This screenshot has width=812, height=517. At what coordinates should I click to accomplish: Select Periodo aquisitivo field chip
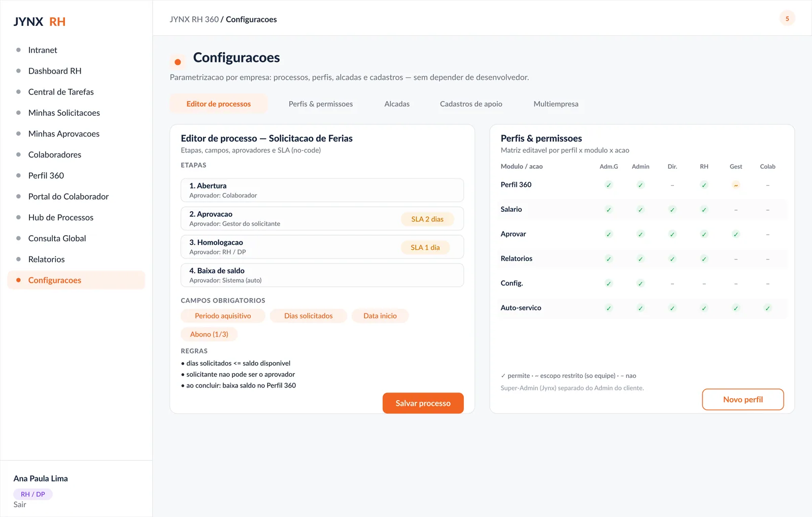pyautogui.click(x=223, y=316)
